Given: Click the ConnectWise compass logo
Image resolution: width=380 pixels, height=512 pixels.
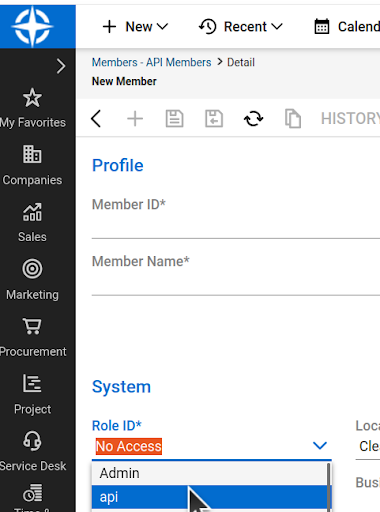Looking at the screenshot, I should point(32,26).
